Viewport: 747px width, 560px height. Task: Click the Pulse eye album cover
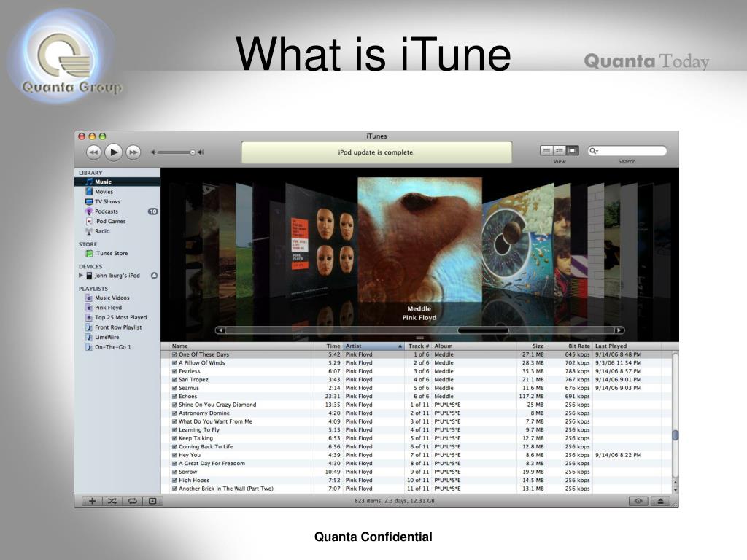[x=519, y=241]
